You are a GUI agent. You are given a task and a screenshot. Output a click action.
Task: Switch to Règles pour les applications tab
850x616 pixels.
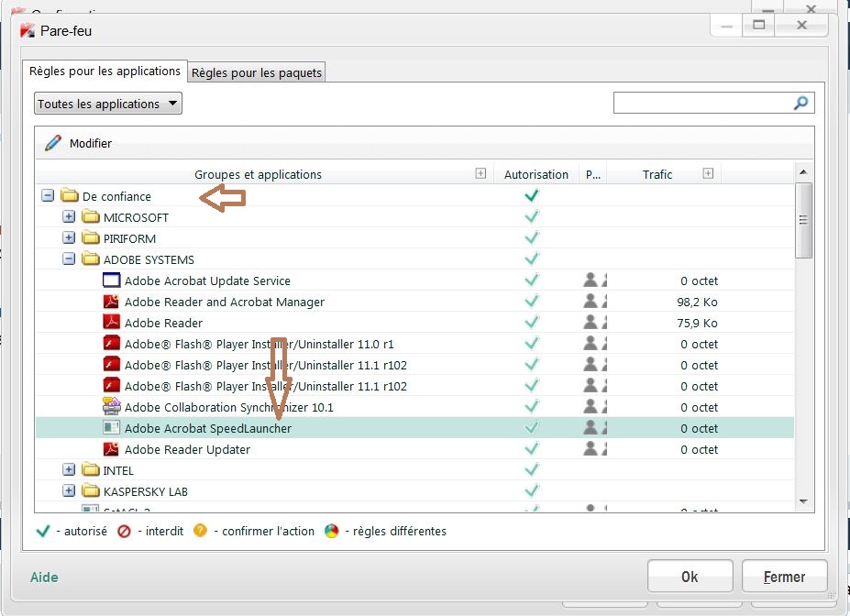pos(105,71)
